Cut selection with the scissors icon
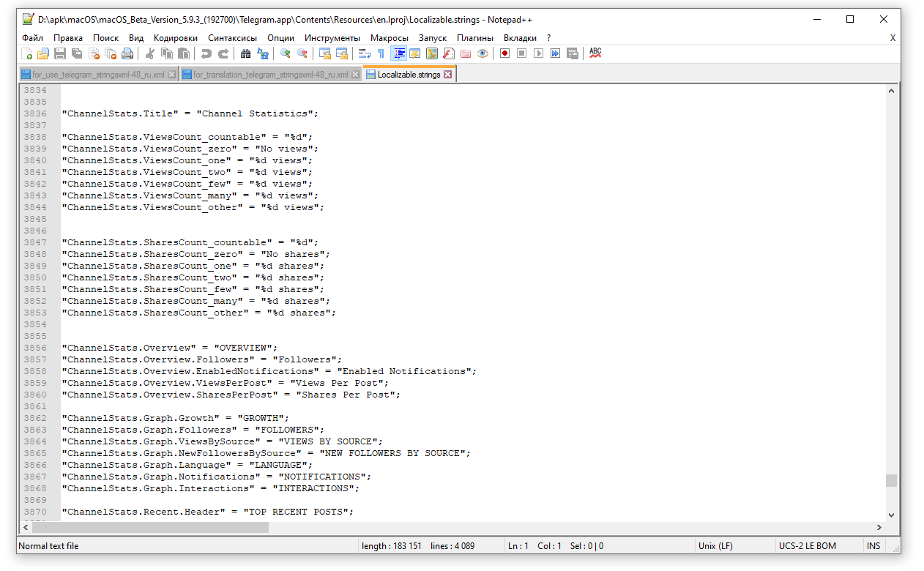This screenshot has height=571, width=924. click(150, 53)
